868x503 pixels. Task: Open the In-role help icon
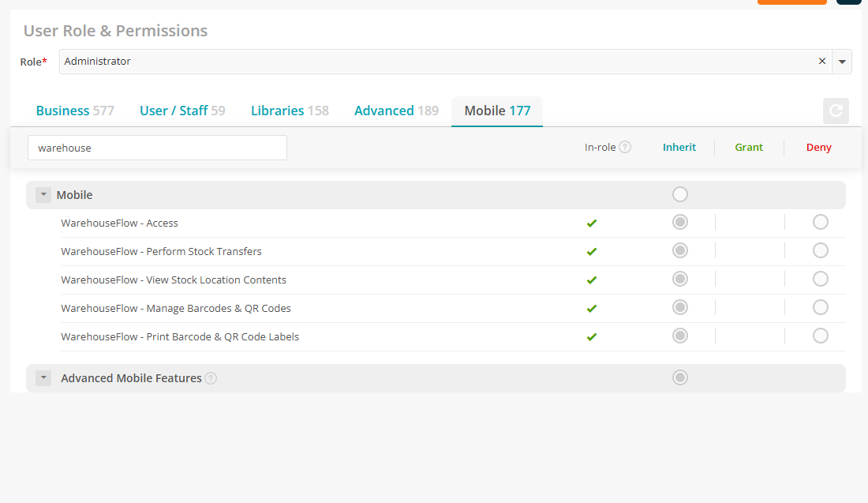(625, 148)
